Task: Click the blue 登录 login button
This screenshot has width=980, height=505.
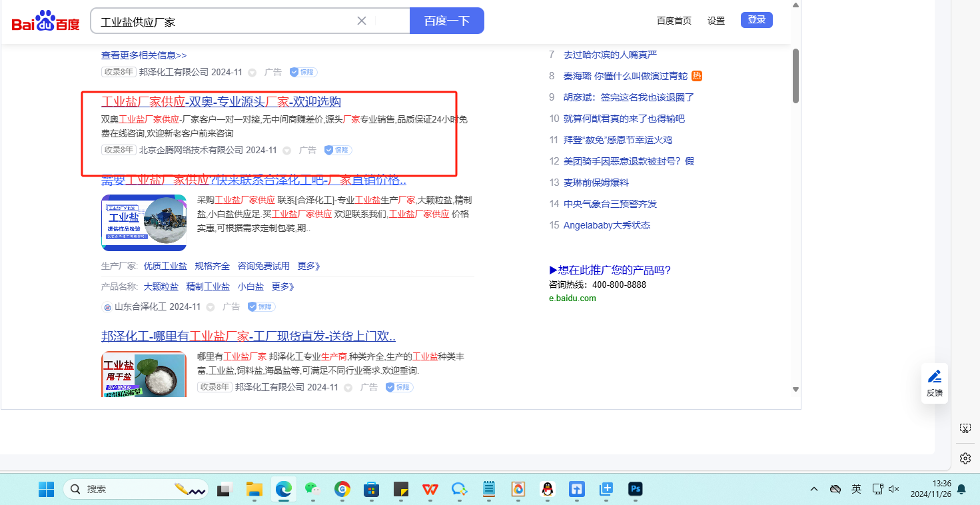Action: pyautogui.click(x=756, y=20)
